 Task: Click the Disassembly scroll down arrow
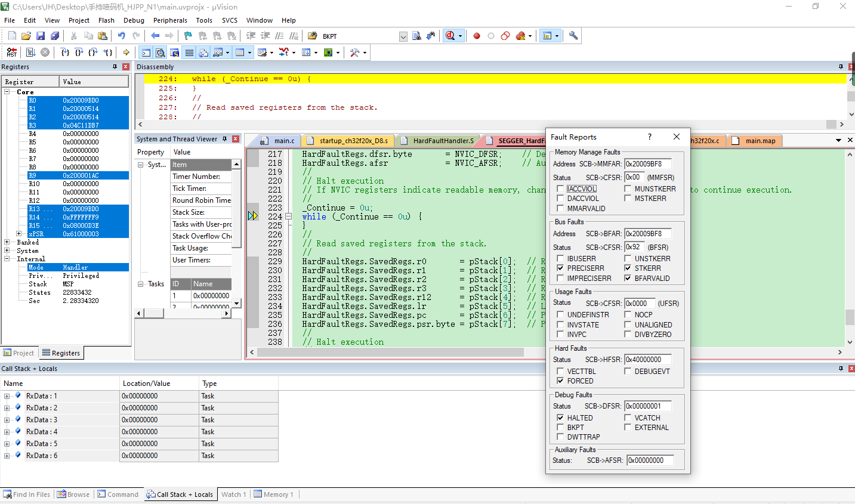tap(851, 115)
